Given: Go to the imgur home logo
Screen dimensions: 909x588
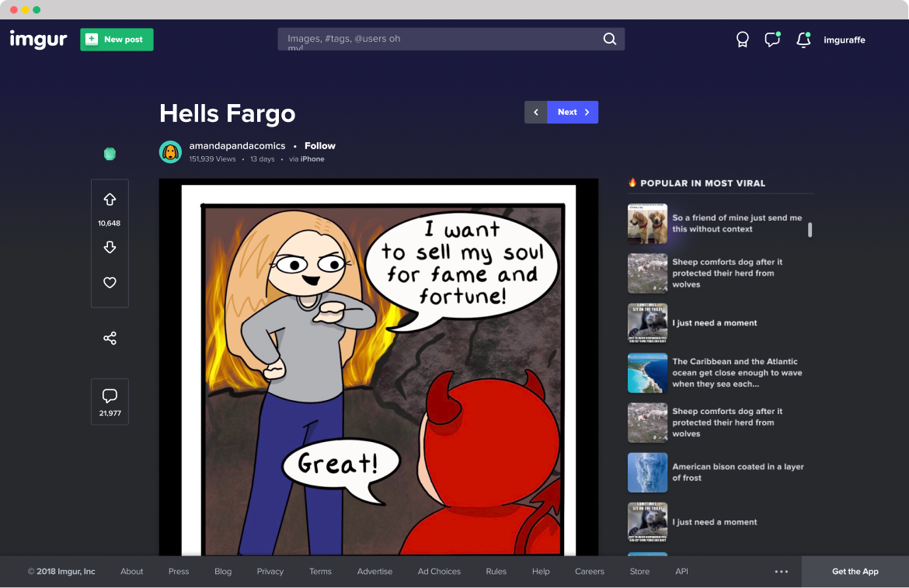Looking at the screenshot, I should pyautogui.click(x=38, y=39).
